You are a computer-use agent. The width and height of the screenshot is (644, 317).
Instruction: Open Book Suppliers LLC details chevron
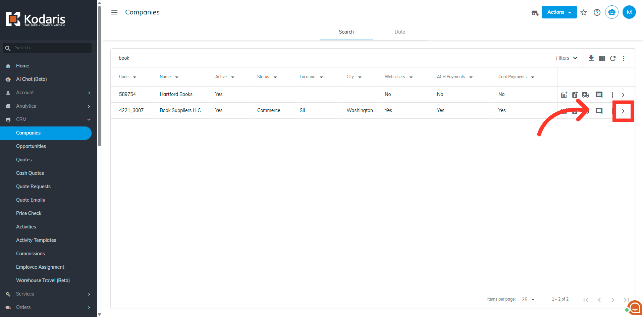[x=623, y=111]
